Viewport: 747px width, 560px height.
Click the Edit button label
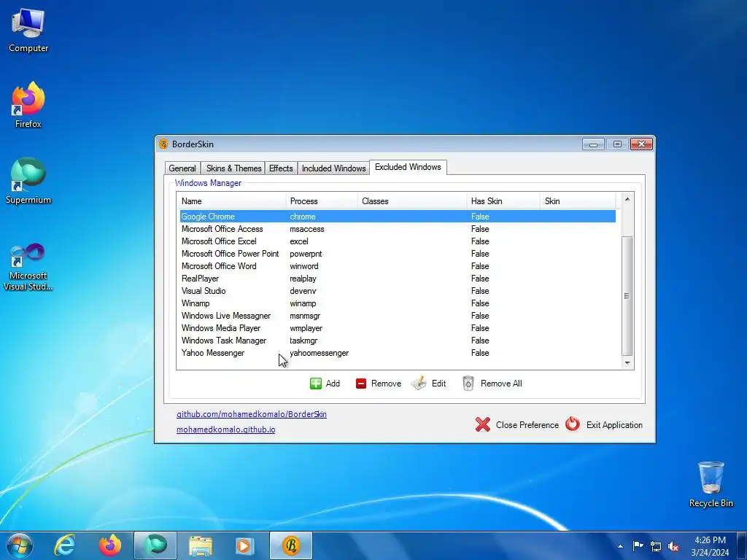pyautogui.click(x=438, y=384)
